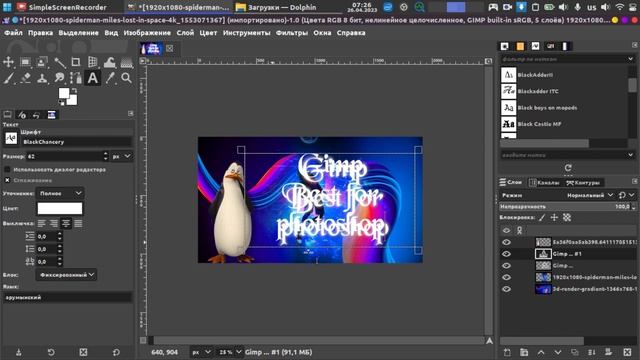Click the foreground color swatch in toolbox
The image size is (640, 360).
click(x=64, y=93)
